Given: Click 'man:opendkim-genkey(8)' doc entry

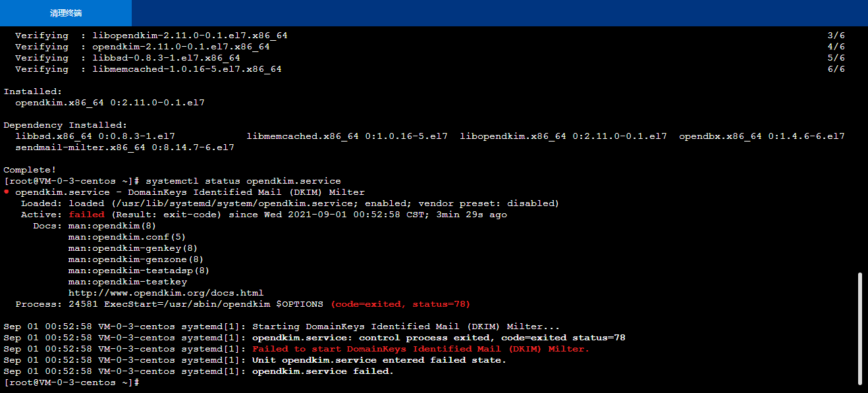Looking at the screenshot, I should [133, 248].
